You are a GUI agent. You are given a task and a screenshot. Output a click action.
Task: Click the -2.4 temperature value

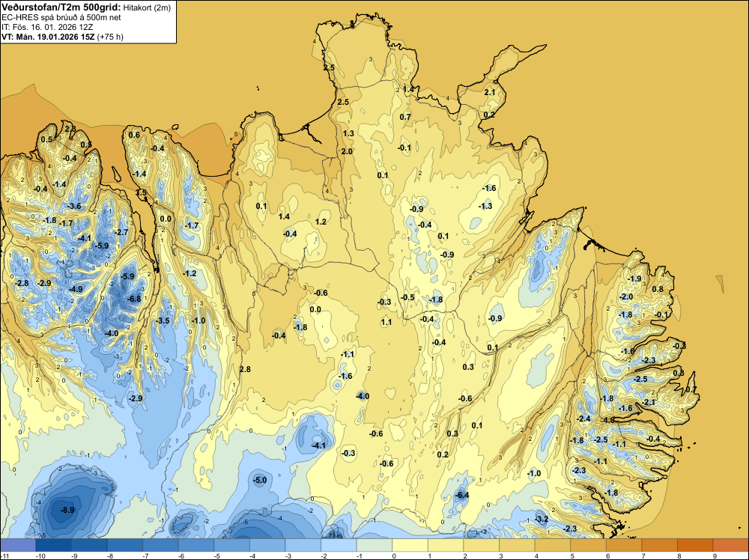583,419
